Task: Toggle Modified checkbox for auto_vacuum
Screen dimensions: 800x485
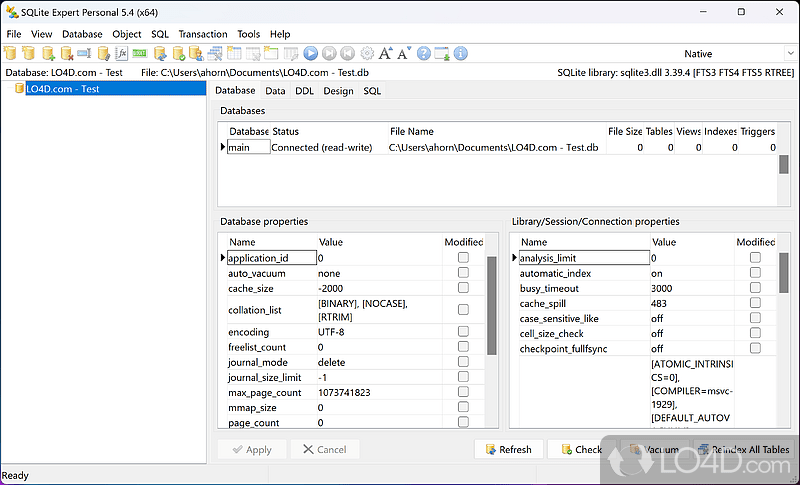Action: 463,273
